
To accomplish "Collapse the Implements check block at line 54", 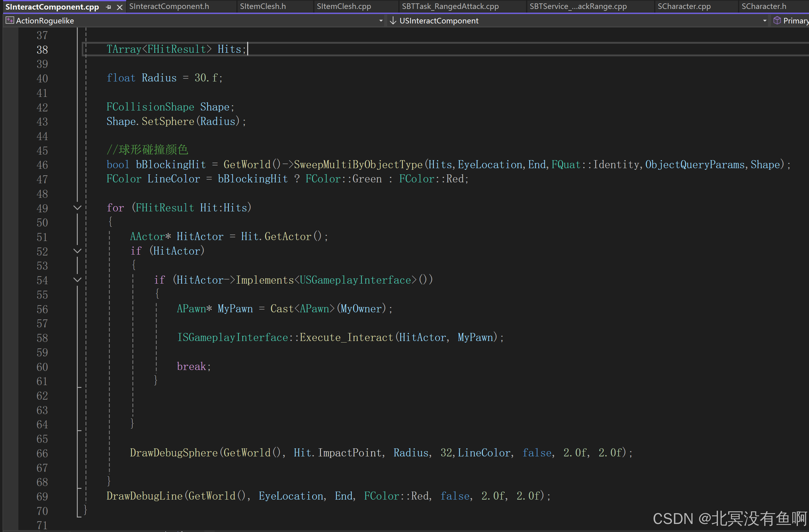I will click(x=77, y=280).
